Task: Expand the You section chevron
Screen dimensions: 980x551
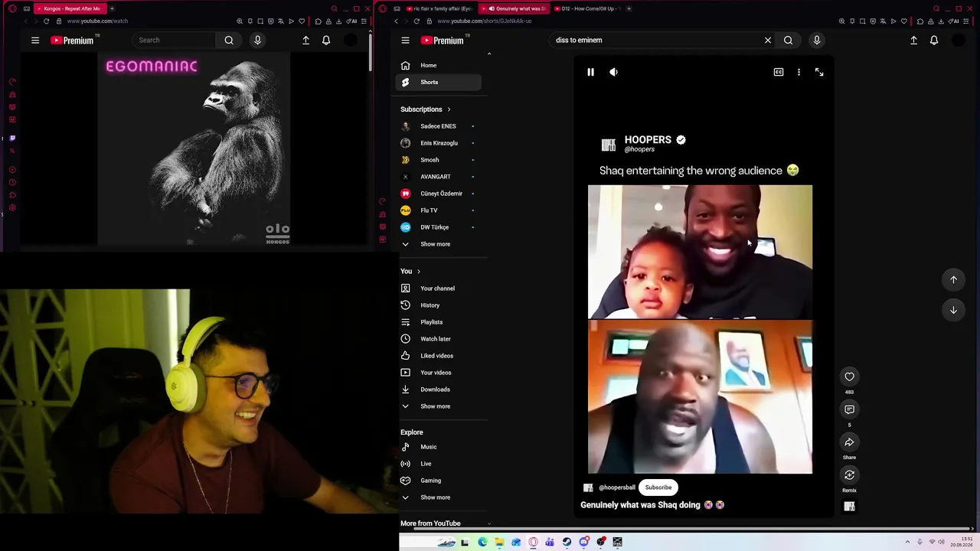Action: [x=418, y=272]
